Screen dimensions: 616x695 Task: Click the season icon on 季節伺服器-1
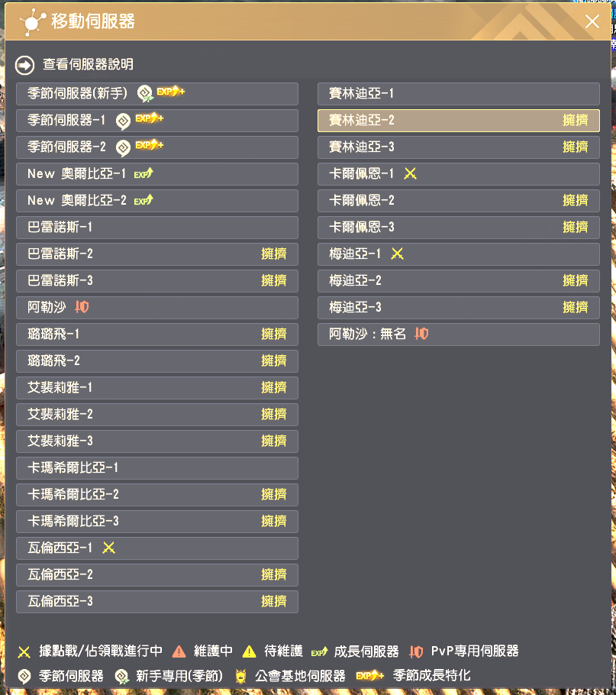tap(123, 121)
